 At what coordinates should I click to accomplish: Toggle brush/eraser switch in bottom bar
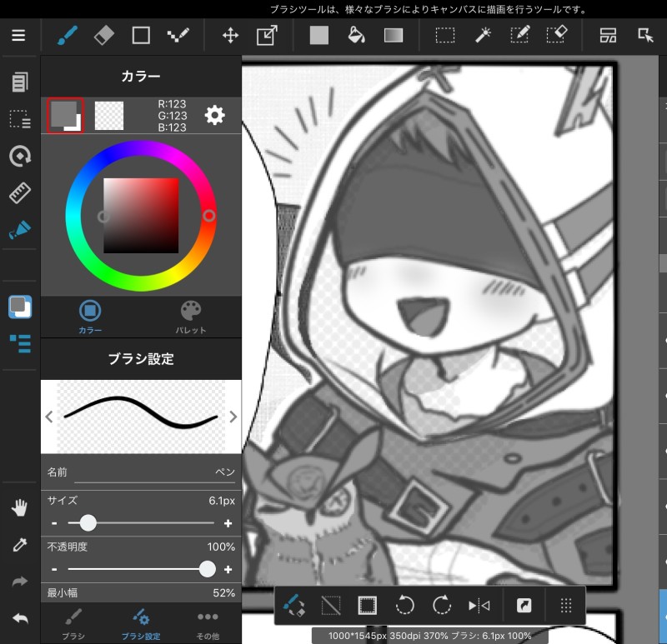[294, 606]
